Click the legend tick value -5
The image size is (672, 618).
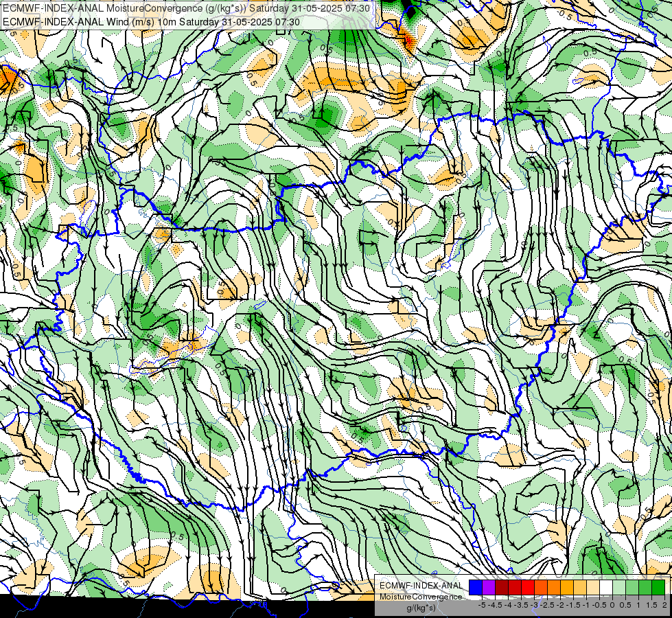pos(482,605)
